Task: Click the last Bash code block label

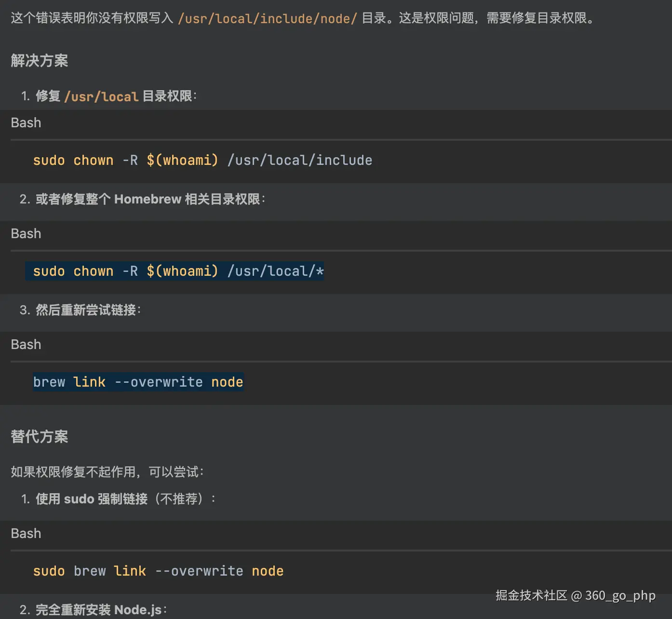Action: click(26, 534)
